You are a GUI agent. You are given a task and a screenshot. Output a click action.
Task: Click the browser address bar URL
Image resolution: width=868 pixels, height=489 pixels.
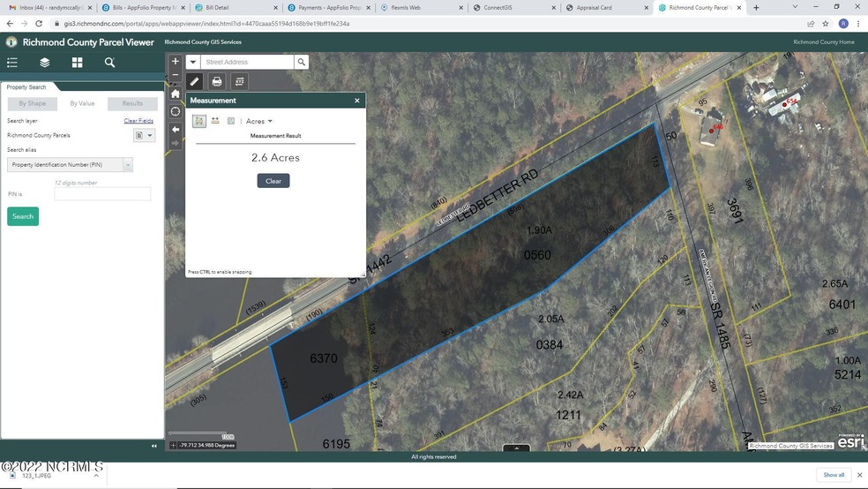tap(206, 24)
